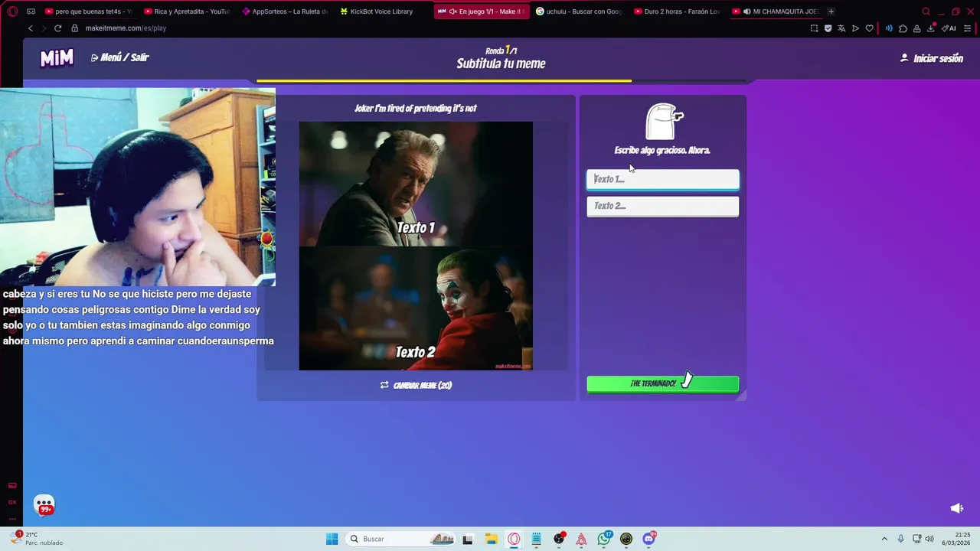Click the sidebar player icon
The image size is (980, 551).
12,485
